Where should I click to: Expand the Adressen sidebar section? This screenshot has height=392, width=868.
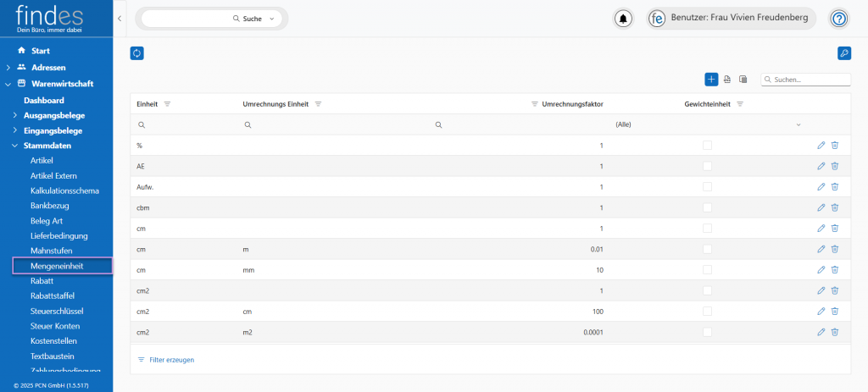tap(8, 67)
